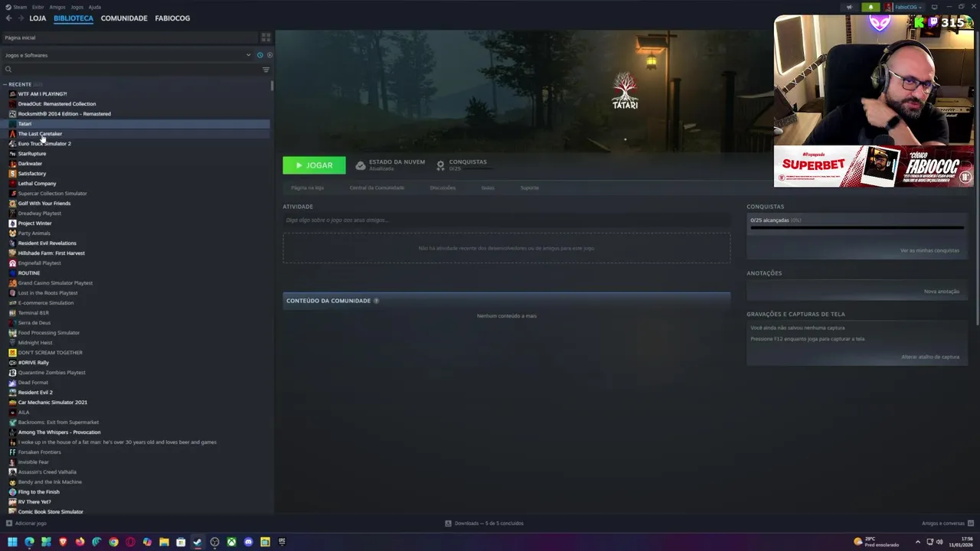Click the Adicionar jogo plus icon

click(9, 523)
